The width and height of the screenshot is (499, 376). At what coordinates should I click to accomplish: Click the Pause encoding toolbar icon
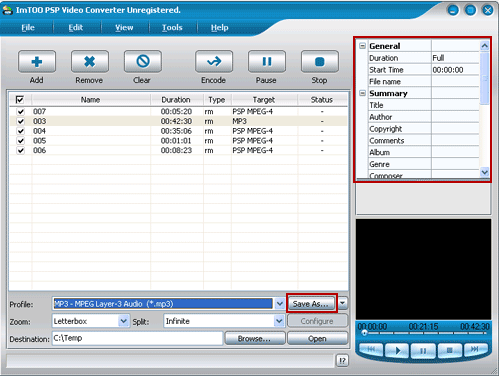coord(267,62)
